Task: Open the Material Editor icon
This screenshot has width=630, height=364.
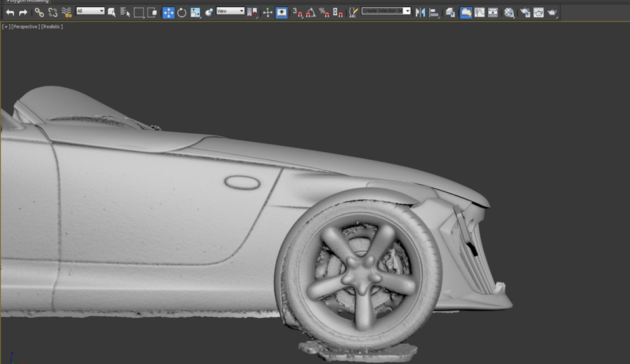Action: point(509,12)
